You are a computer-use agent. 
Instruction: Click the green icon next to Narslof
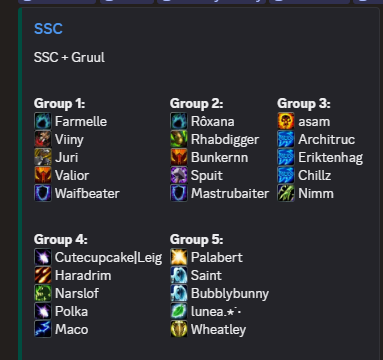43,293
